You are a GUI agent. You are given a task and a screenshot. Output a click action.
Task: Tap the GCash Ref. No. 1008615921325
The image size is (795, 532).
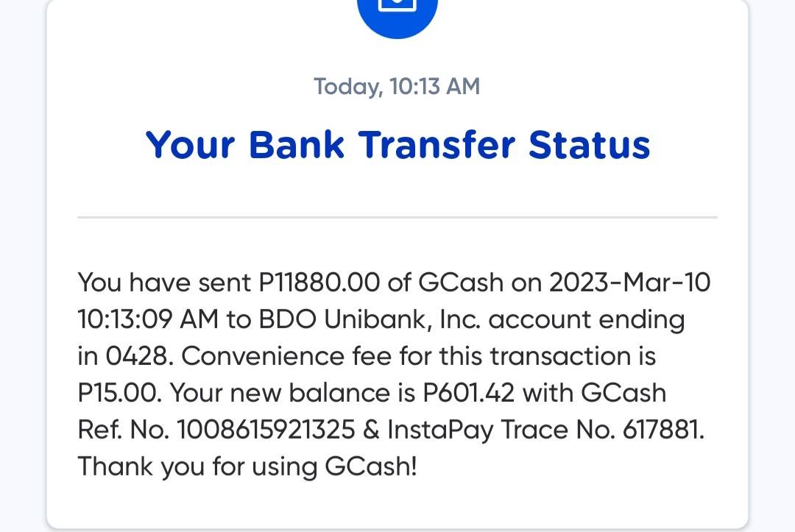click(266, 430)
